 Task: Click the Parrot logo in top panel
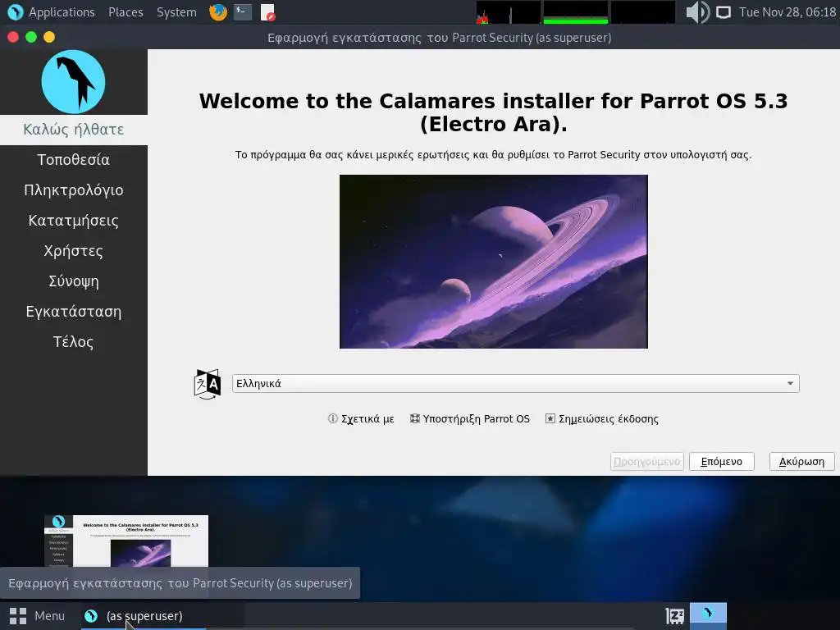[x=15, y=11]
